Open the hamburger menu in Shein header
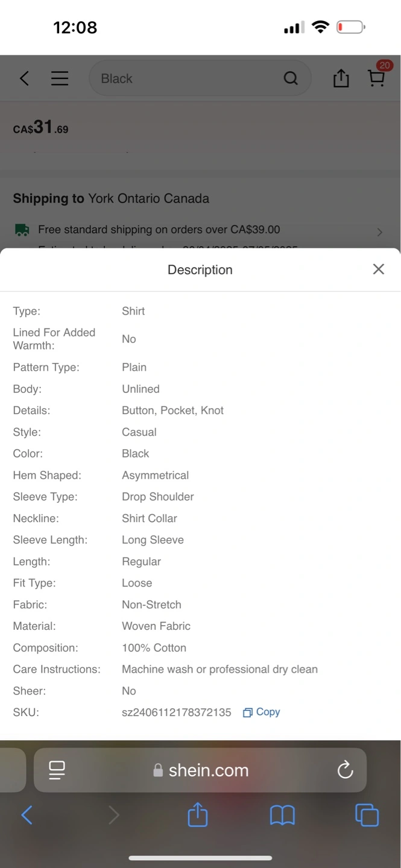Viewport: 401px width, 868px height. tap(59, 78)
